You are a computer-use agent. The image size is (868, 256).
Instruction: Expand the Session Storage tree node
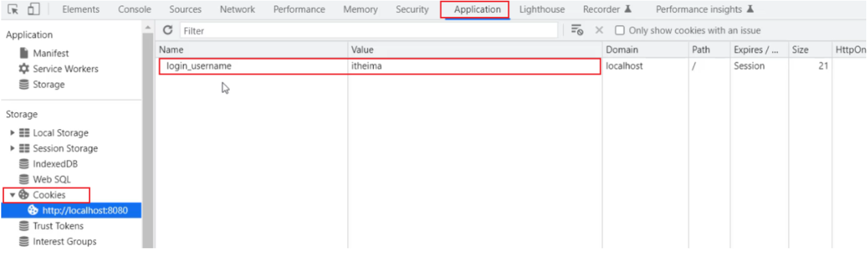click(12, 149)
